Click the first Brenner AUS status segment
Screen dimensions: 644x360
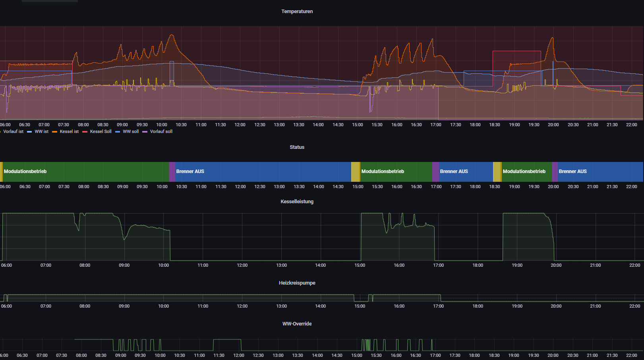[263, 171]
